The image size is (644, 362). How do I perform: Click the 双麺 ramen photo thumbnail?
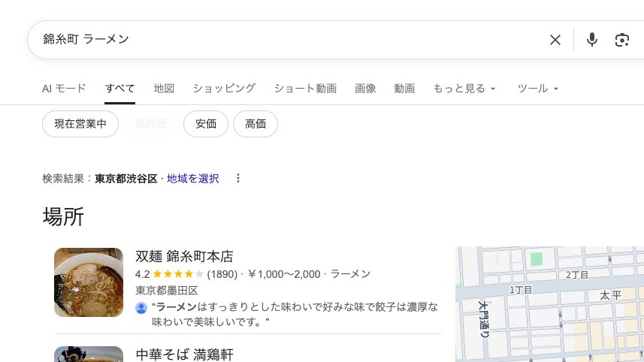point(89,282)
